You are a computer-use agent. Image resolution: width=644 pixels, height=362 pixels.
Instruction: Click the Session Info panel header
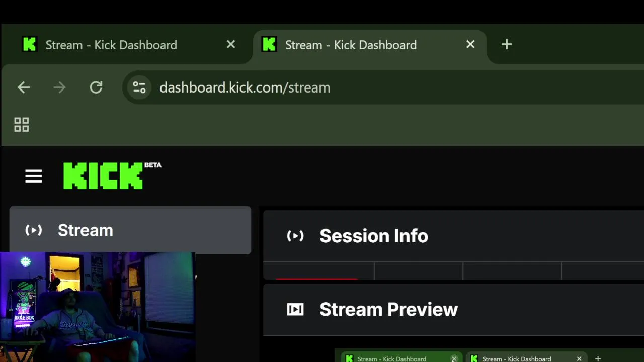pyautogui.click(x=453, y=236)
